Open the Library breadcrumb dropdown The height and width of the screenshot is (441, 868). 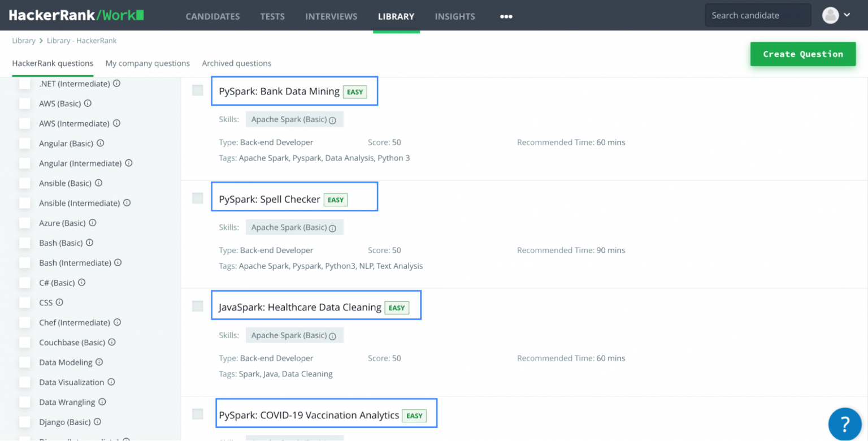[x=23, y=40]
